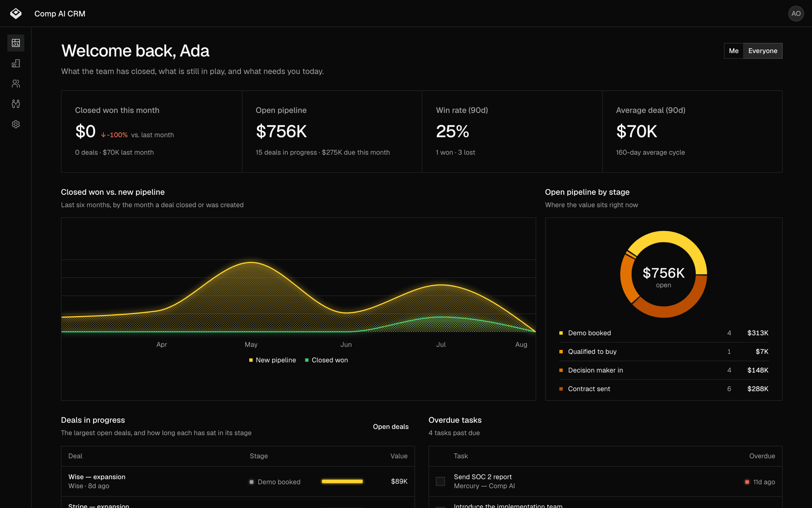This screenshot has height=508, width=812.
Task: Click the Overdue column header
Action: pos(762,456)
